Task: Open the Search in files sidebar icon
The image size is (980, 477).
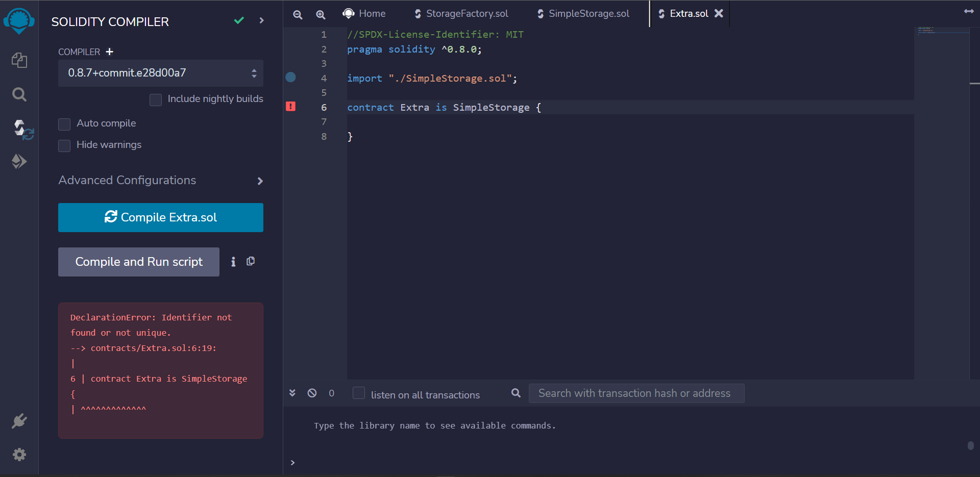Action: click(x=19, y=94)
